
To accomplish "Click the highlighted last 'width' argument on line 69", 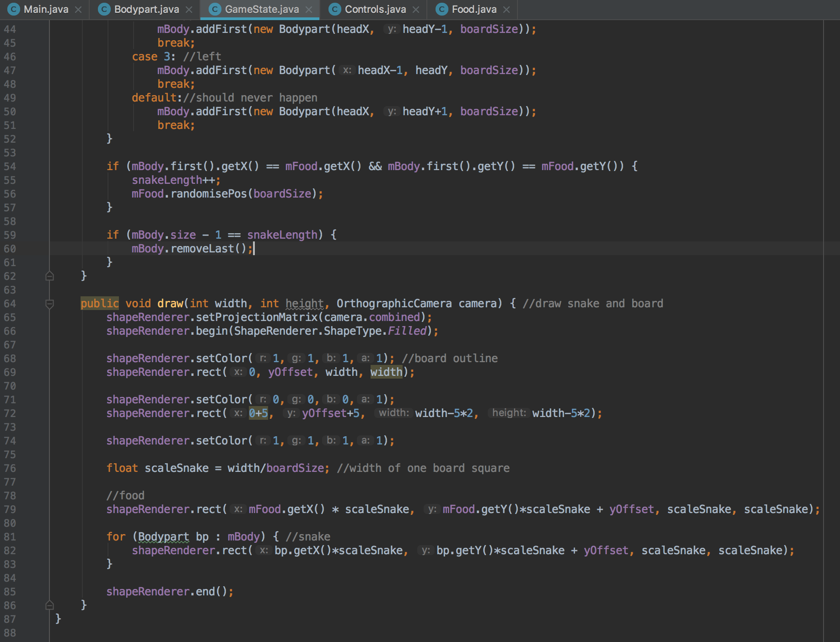I will point(387,372).
